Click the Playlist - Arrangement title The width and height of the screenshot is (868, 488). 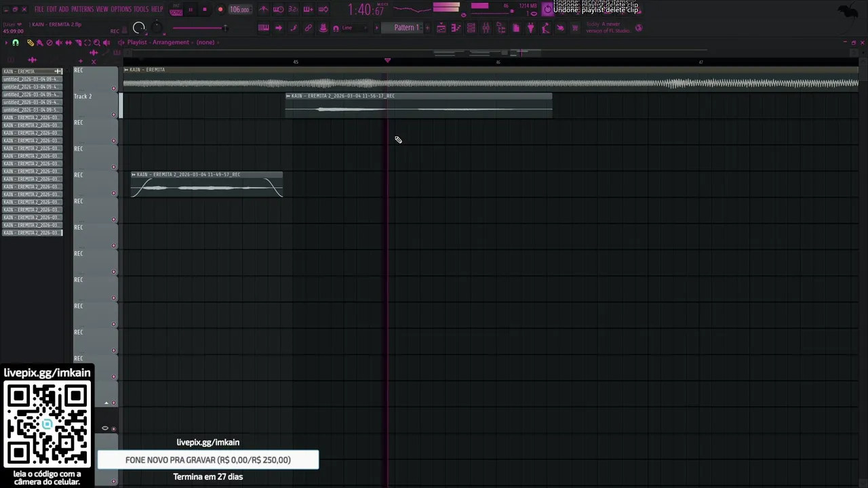click(158, 42)
